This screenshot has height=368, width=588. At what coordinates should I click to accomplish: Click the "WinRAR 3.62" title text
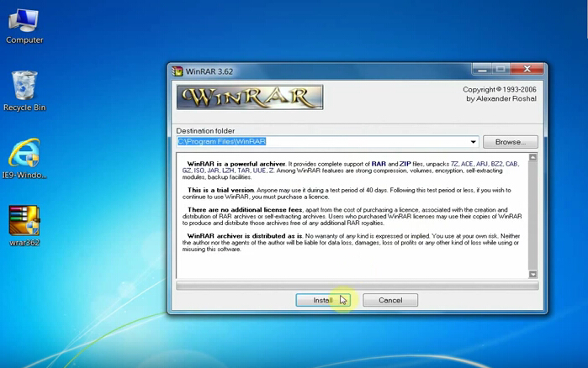click(209, 71)
